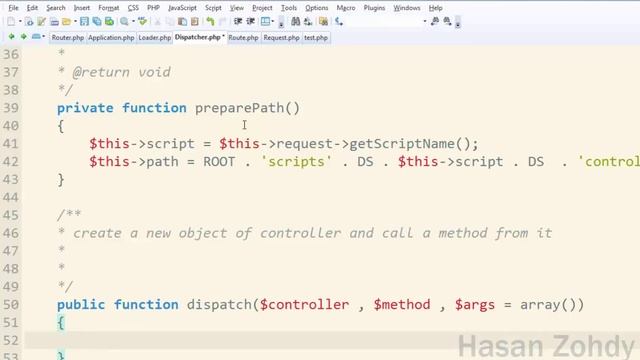
Task: Click the green Save As icon
Action: [x=109, y=22]
